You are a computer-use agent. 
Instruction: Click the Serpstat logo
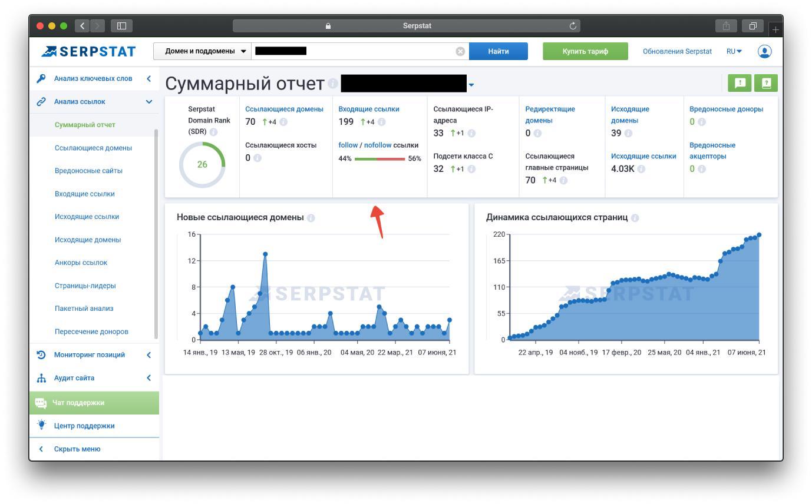(89, 51)
